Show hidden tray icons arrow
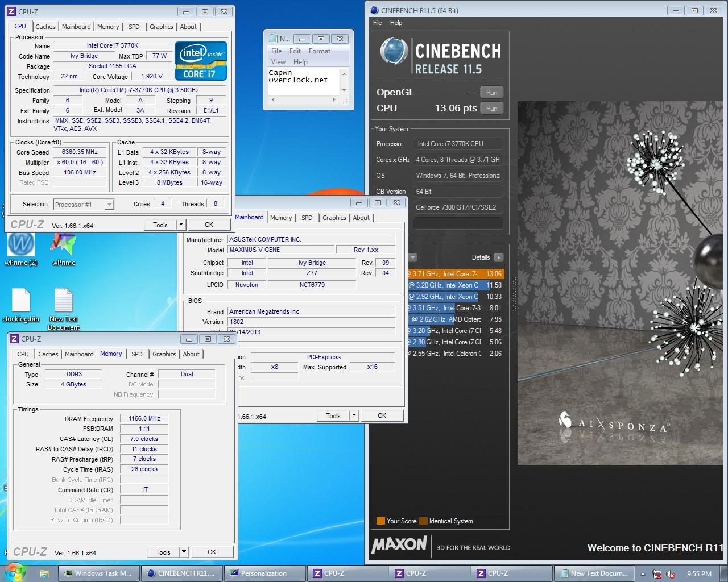Image resolution: width=728 pixels, height=582 pixels. 643,574
